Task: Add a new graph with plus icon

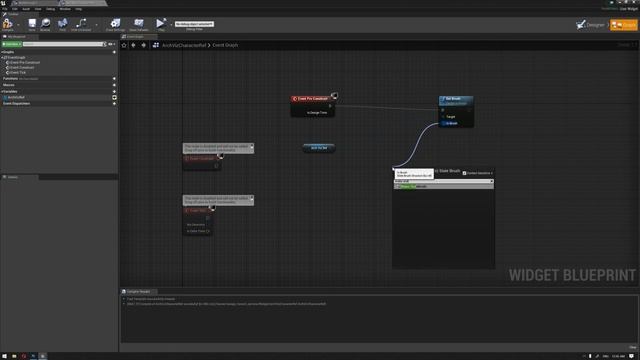Action: [x=114, y=52]
